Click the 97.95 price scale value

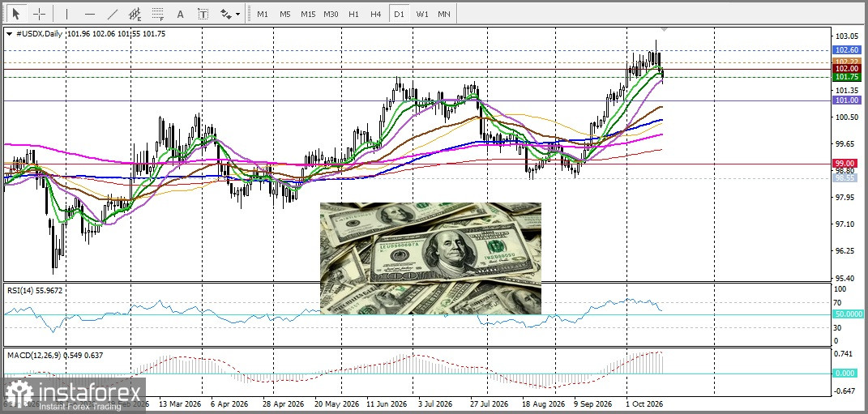tap(846, 198)
